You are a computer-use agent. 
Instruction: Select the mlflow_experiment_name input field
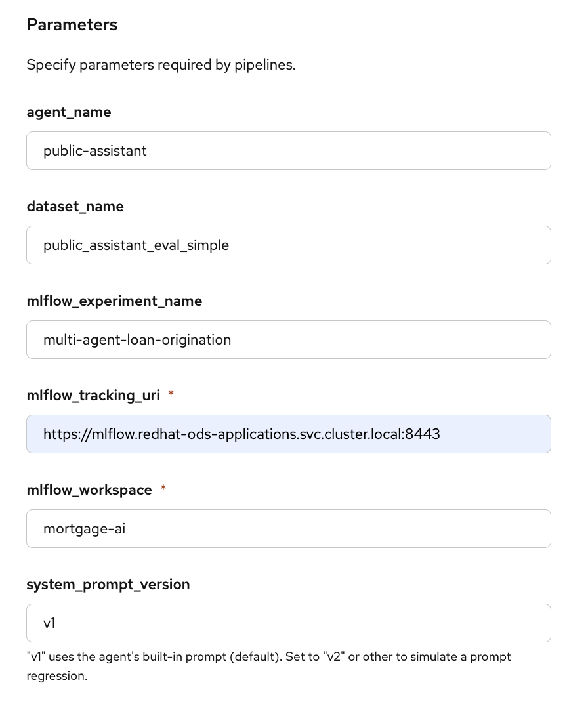tap(288, 340)
